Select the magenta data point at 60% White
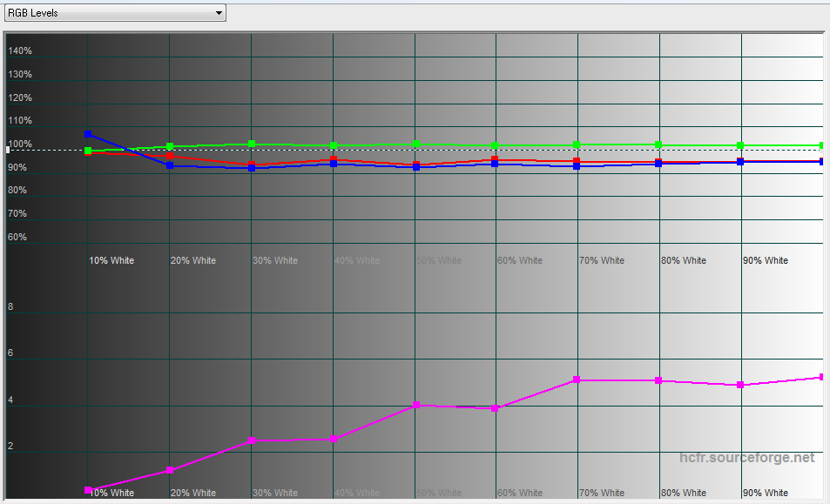Viewport: 830px width, 504px height. (495, 408)
